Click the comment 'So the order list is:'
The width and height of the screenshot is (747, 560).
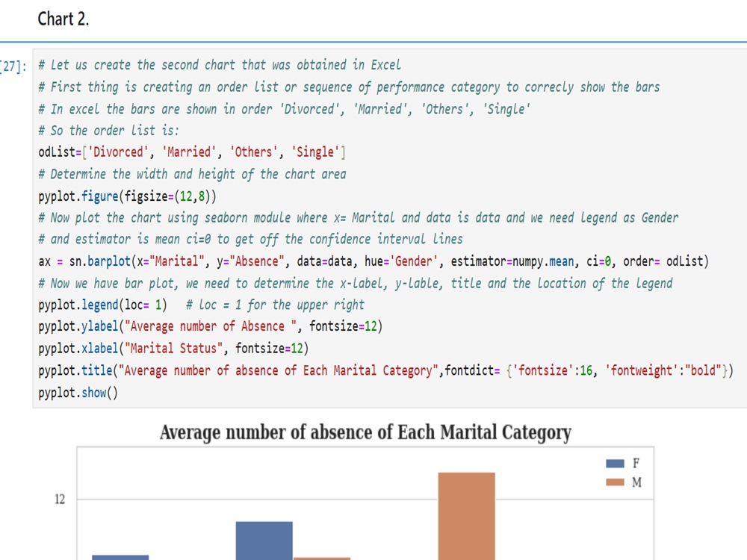pos(108,131)
